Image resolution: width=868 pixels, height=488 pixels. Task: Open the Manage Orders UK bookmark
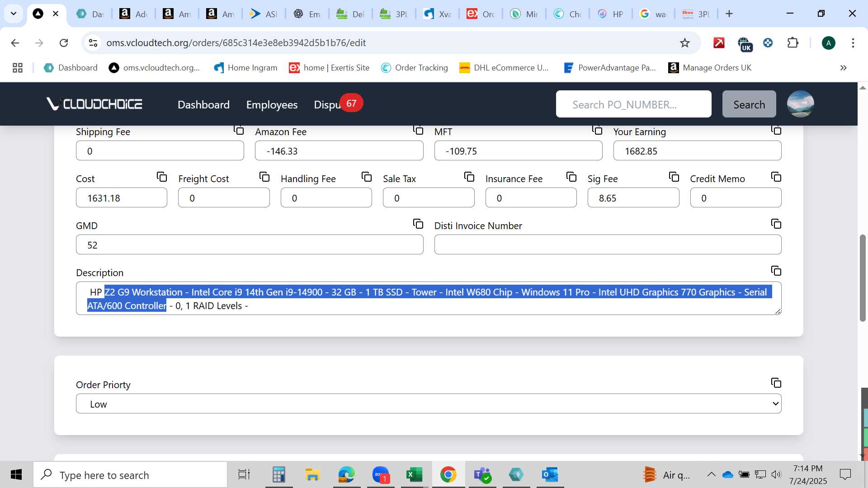tap(710, 68)
